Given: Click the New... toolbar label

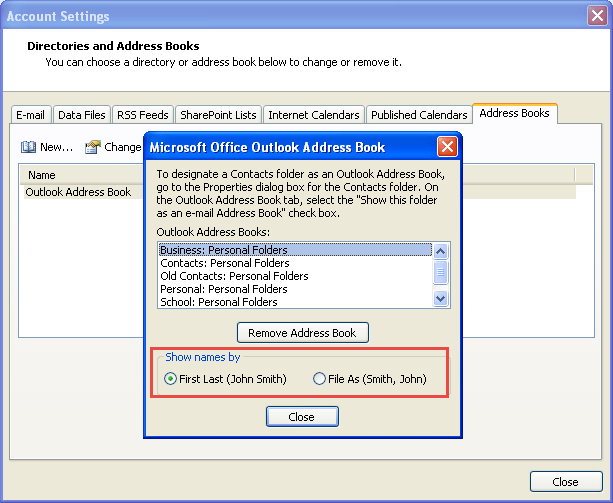Looking at the screenshot, I should click(x=57, y=147).
